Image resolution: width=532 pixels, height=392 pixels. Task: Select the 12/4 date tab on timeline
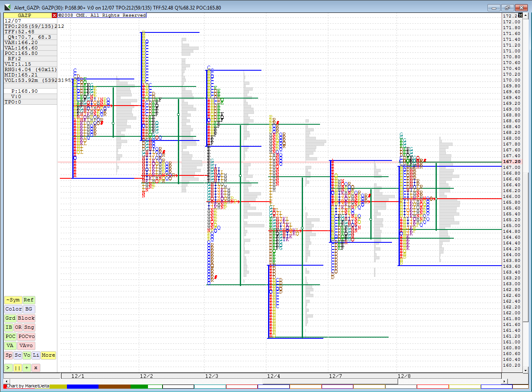(x=273, y=376)
